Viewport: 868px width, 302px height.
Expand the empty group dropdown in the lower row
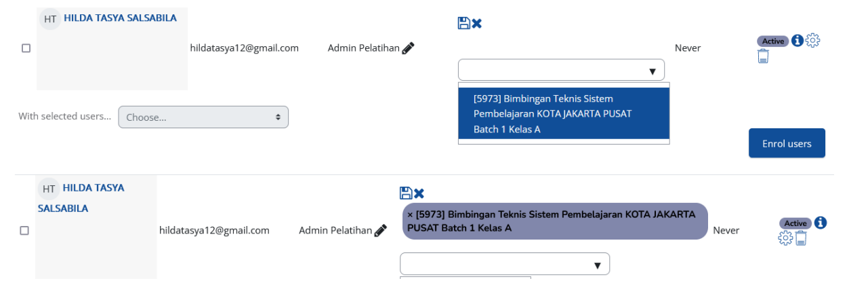(x=504, y=264)
